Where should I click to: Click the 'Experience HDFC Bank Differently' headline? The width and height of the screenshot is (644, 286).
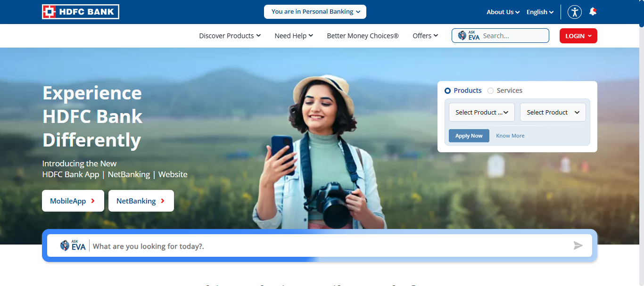coord(92,116)
